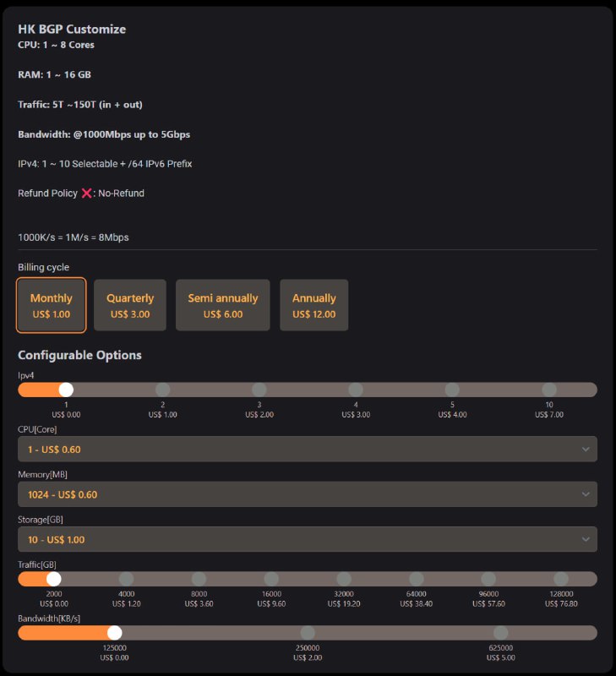Pick the Annually US$ 12.00 billing option
616x676 pixels.
(x=313, y=305)
